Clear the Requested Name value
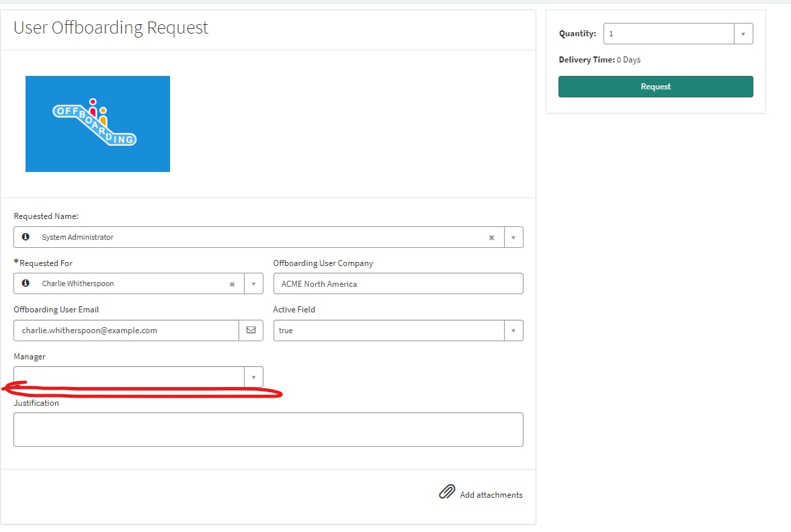Screen dimensions: 791x532 [491, 238]
